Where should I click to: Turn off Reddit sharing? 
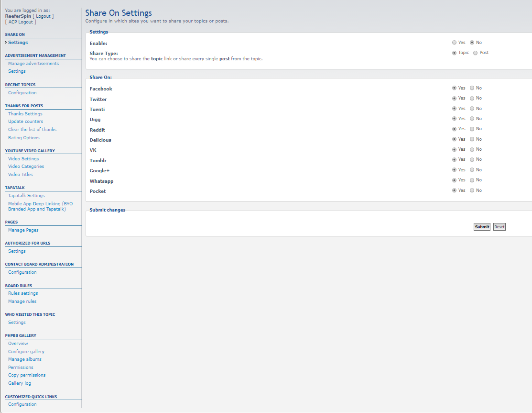click(472, 129)
